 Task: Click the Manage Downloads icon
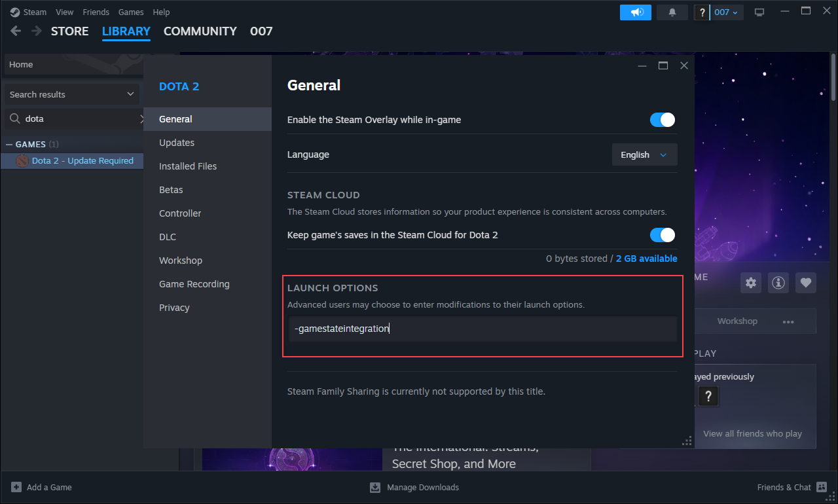tap(375, 487)
